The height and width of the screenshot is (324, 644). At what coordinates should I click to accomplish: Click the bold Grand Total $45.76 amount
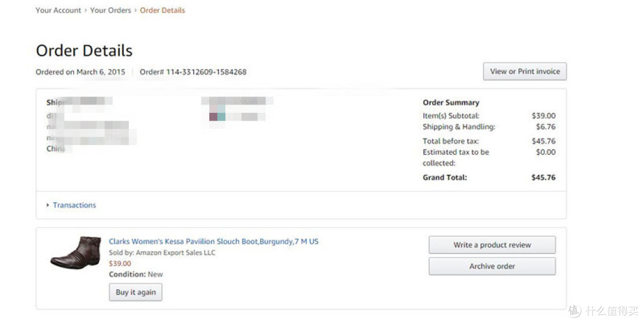click(543, 178)
